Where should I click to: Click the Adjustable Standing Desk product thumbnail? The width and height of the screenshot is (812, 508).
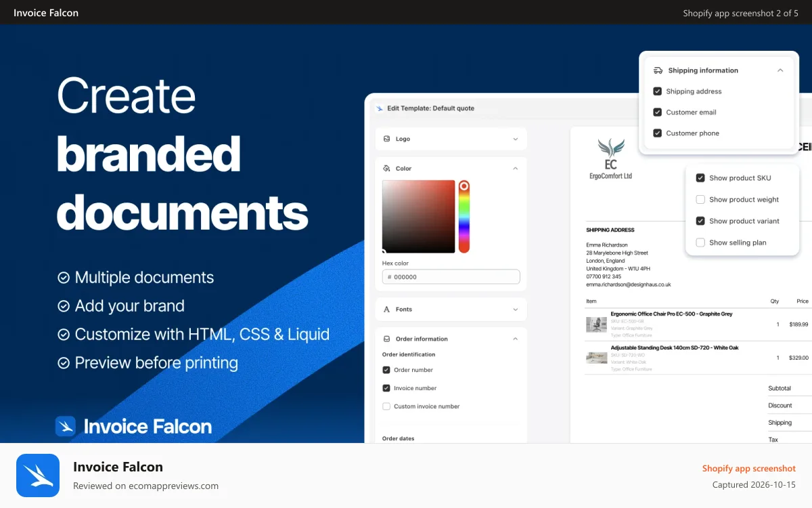596,358
